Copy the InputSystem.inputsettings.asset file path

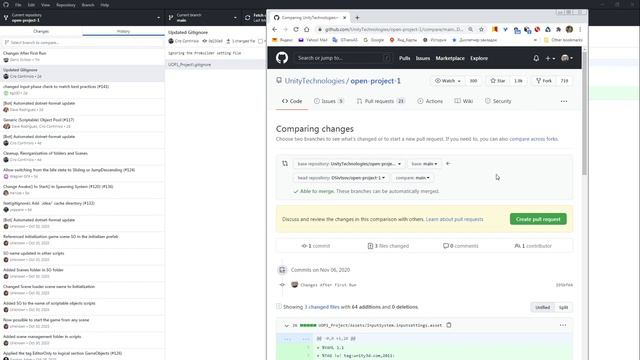[449, 325]
